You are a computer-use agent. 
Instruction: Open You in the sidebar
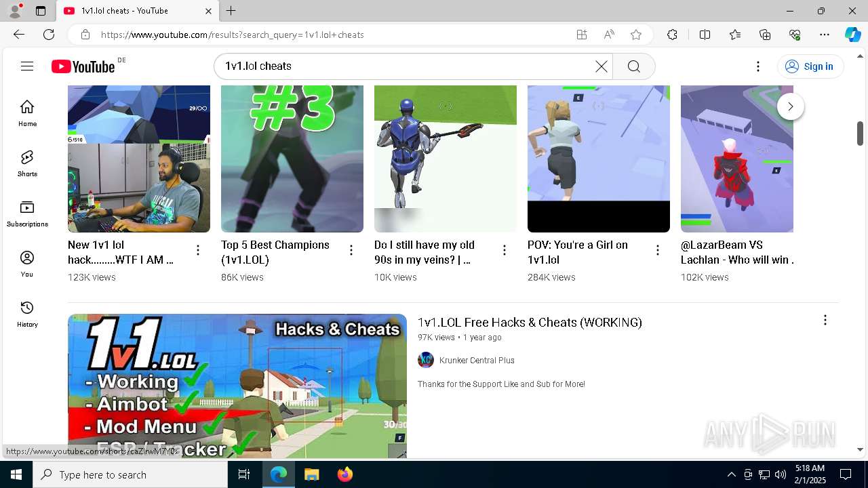coord(27,264)
